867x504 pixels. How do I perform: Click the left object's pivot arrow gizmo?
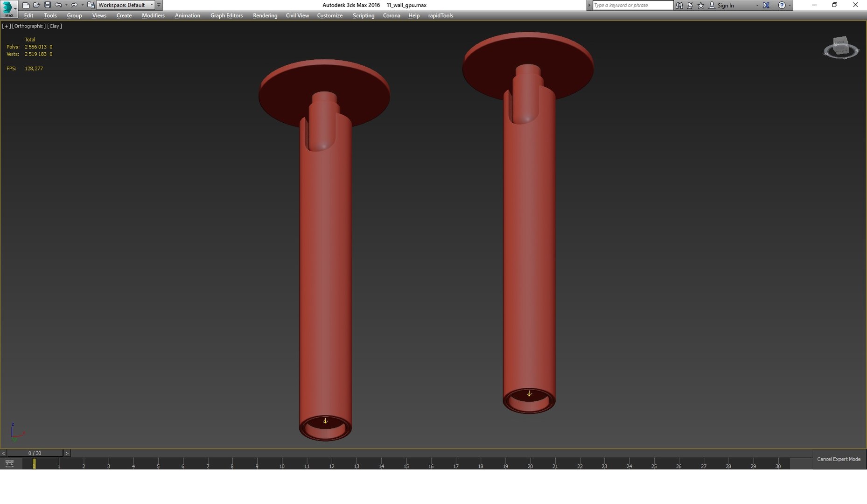point(325,421)
